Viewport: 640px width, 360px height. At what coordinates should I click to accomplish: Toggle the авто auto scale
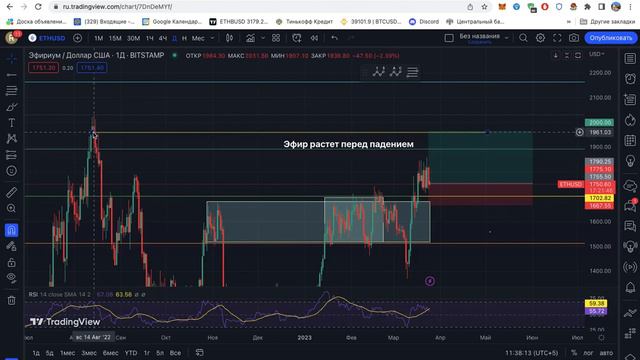(607, 353)
